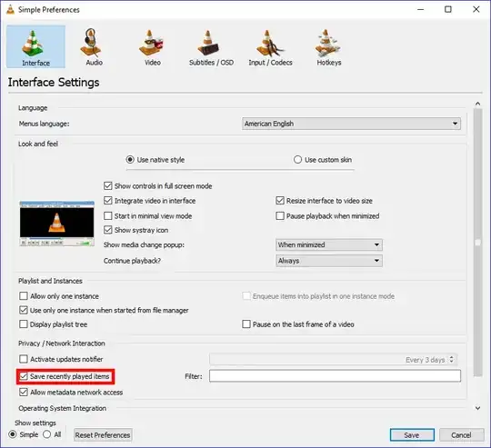
Task: Enable Start in minimal view mode
Action: click(x=107, y=216)
